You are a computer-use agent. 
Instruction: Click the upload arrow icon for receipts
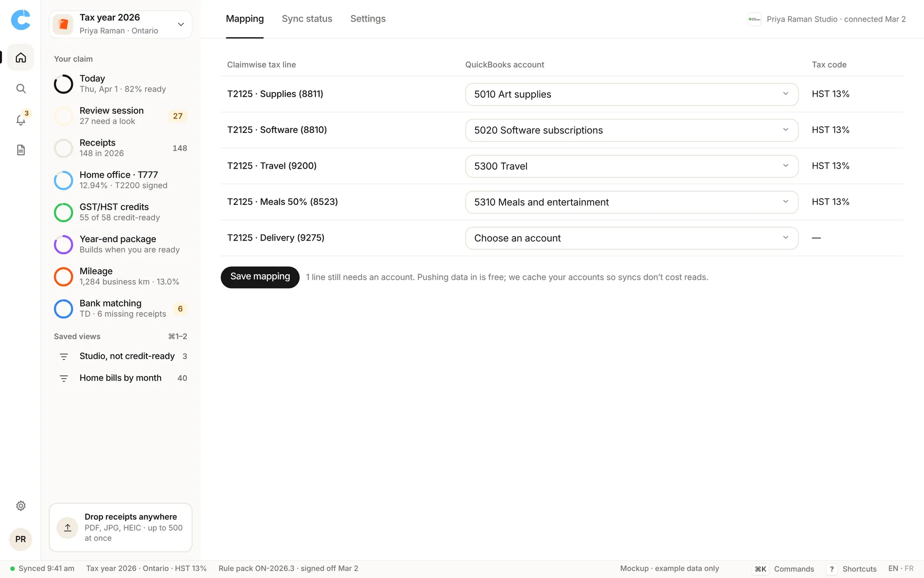pyautogui.click(x=67, y=528)
